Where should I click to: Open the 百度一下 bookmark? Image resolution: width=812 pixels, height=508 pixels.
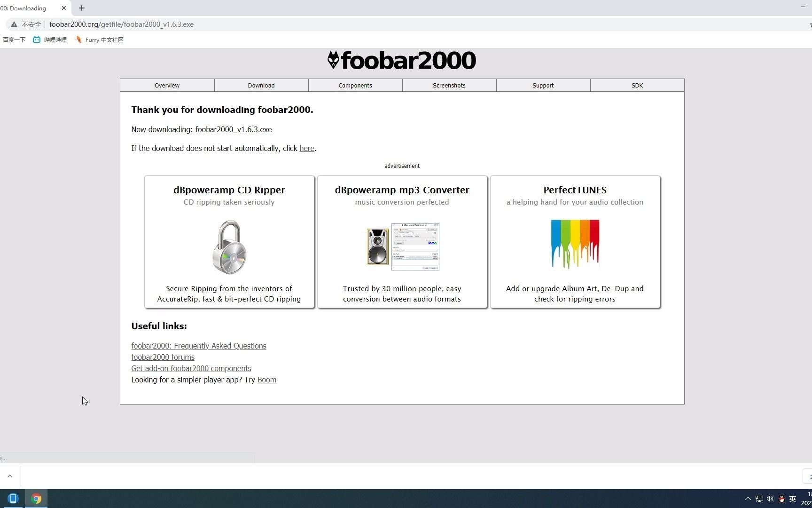14,40
